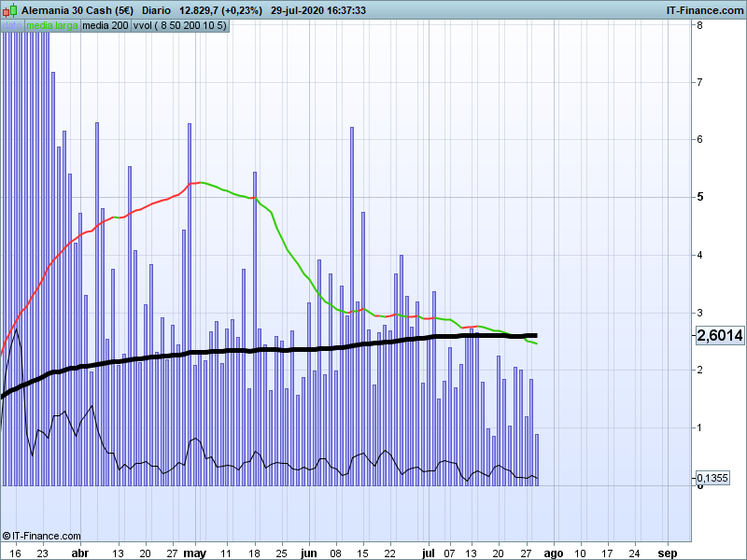Click the 'Alemania 30 Cash (5€)' instrument title
The height and width of the screenshot is (560, 747).
[x=78, y=10]
